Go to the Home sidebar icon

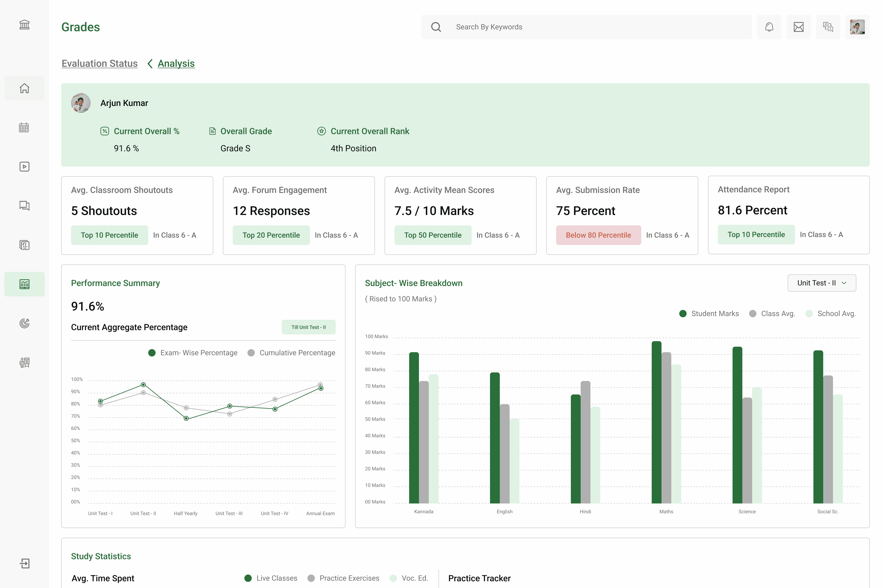point(24,88)
